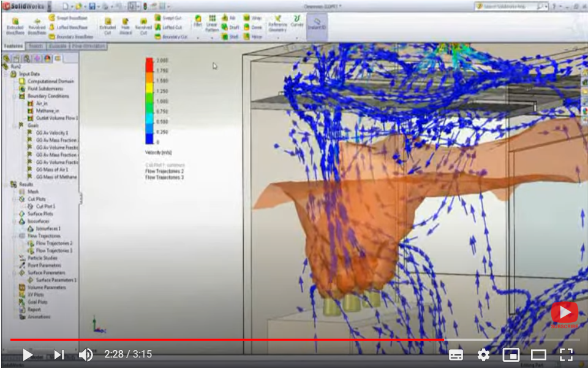This screenshot has width=588, height=368.
Task: Click the Save icon in title toolbar
Action: coord(92,6)
